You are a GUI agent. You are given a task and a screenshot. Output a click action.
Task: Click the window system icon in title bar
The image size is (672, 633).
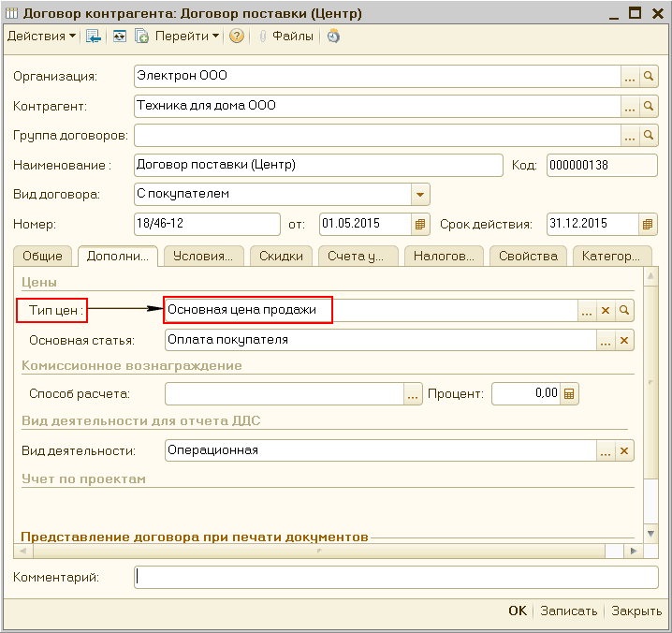click(11, 13)
